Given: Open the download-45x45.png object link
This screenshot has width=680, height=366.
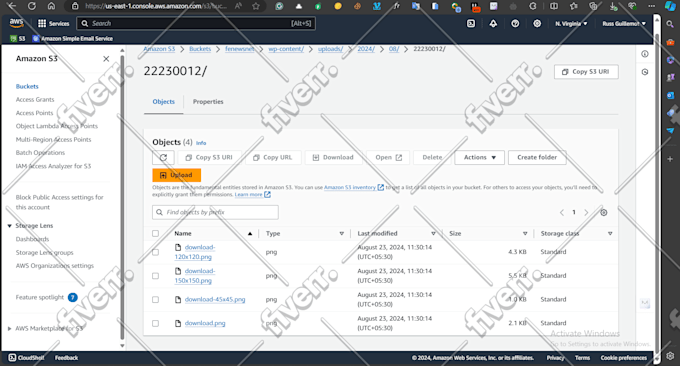Looking at the screenshot, I should coord(215,300).
